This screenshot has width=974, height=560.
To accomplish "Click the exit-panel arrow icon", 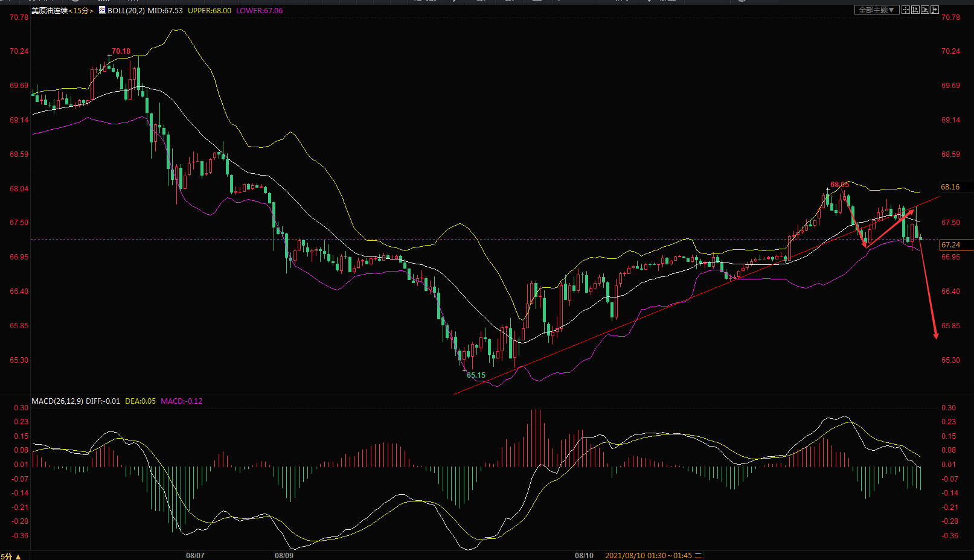I will coord(935,10).
